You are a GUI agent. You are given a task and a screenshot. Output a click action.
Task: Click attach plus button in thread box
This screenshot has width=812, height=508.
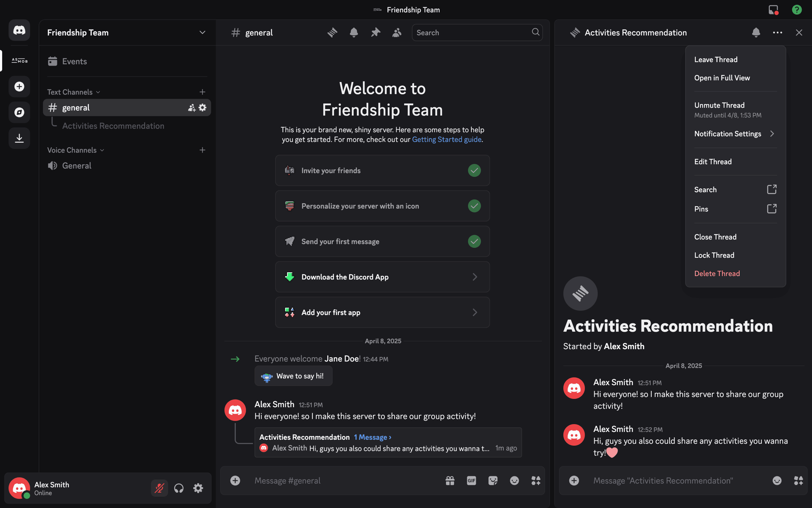point(574,480)
